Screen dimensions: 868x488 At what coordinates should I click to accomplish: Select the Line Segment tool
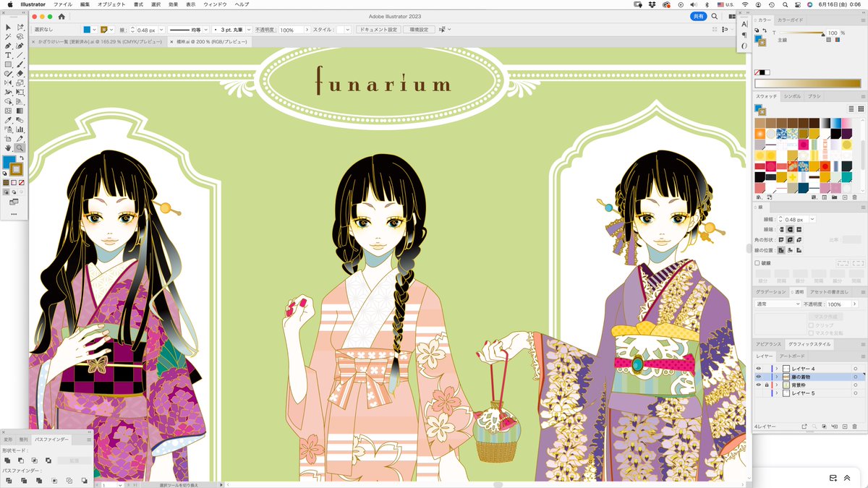tap(20, 55)
